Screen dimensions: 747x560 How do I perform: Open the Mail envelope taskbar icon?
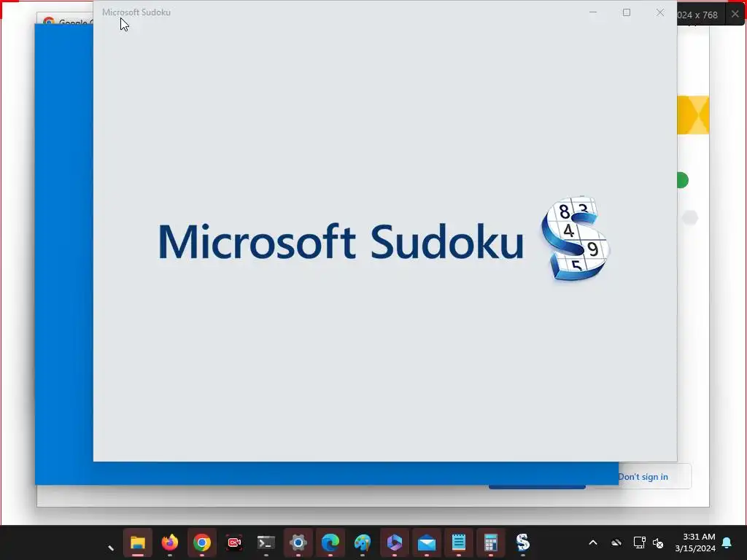coord(426,542)
